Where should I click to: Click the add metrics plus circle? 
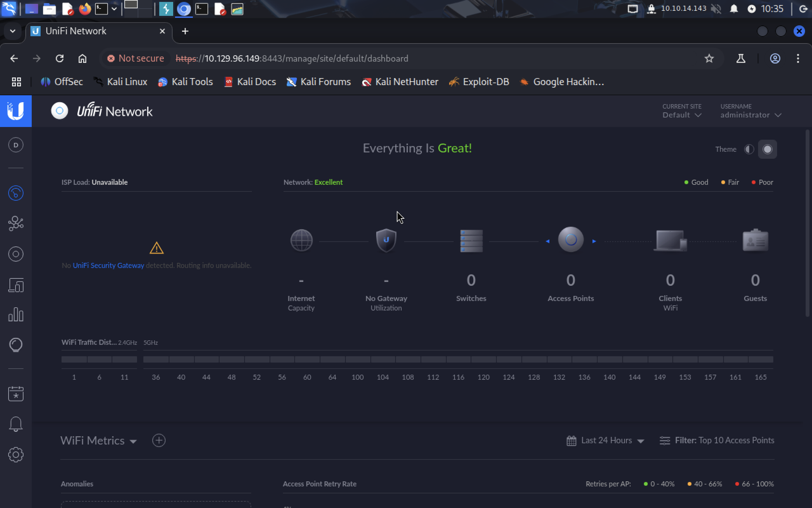coord(159,440)
